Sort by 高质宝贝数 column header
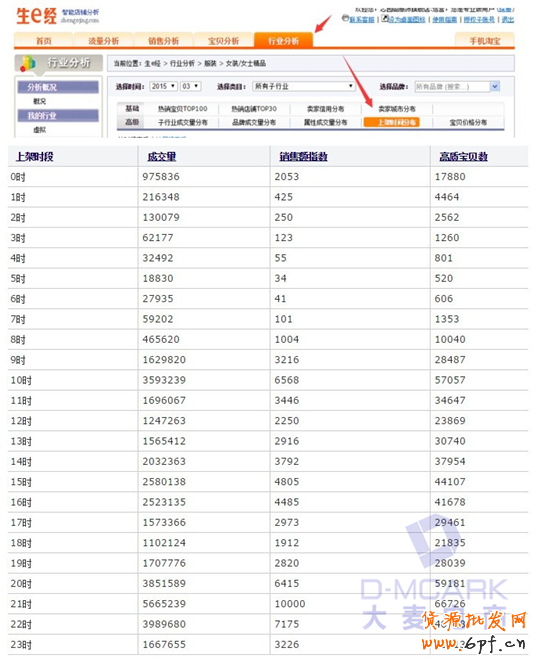Viewport: 536px width, 665px height. tap(463, 156)
